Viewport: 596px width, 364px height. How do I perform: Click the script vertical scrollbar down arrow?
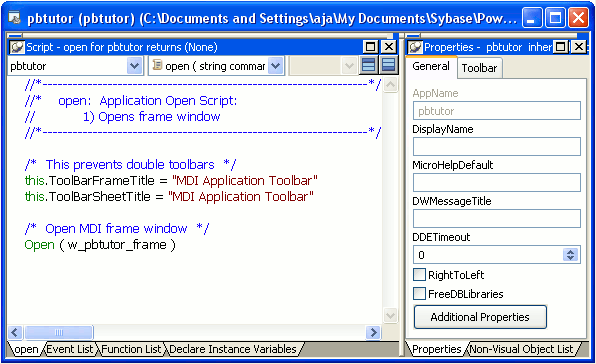tap(390, 315)
